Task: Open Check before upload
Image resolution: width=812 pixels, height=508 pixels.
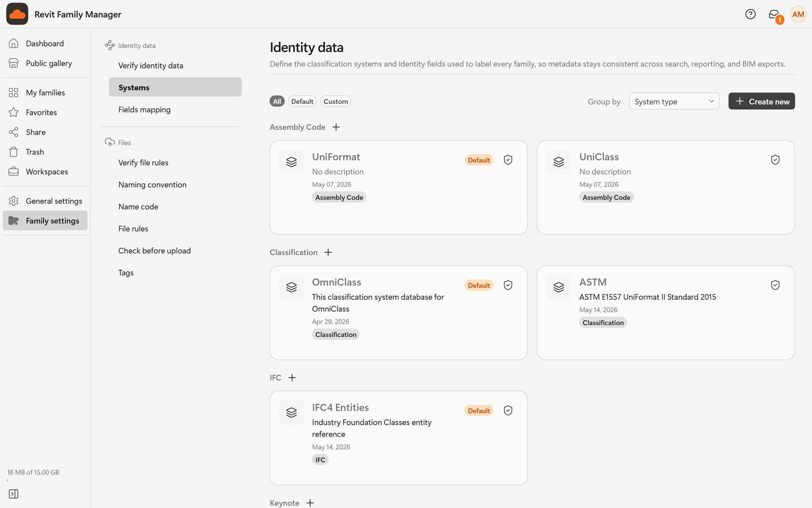Action: (x=175, y=251)
